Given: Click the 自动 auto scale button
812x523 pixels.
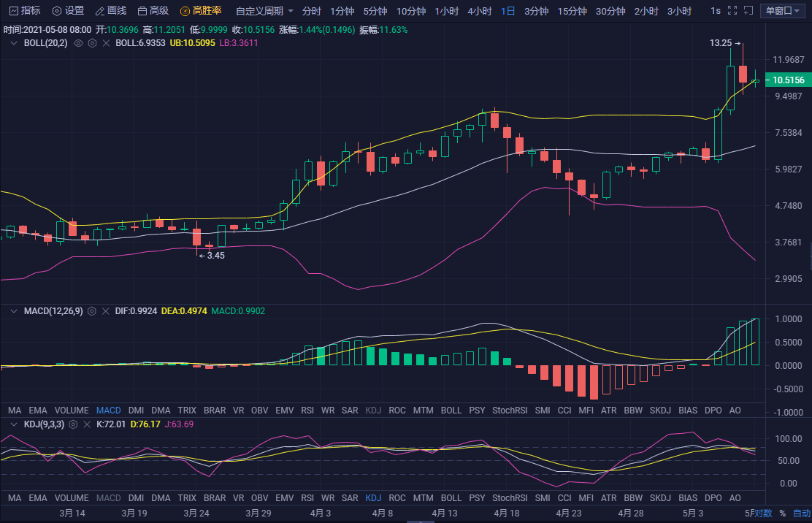Looking at the screenshot, I should [801, 514].
